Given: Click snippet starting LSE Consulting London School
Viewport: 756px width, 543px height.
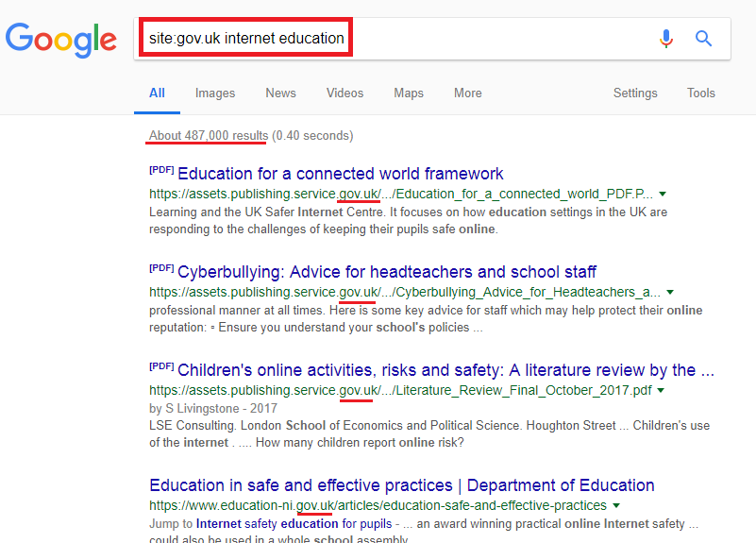Looking at the screenshot, I should pos(429,434).
